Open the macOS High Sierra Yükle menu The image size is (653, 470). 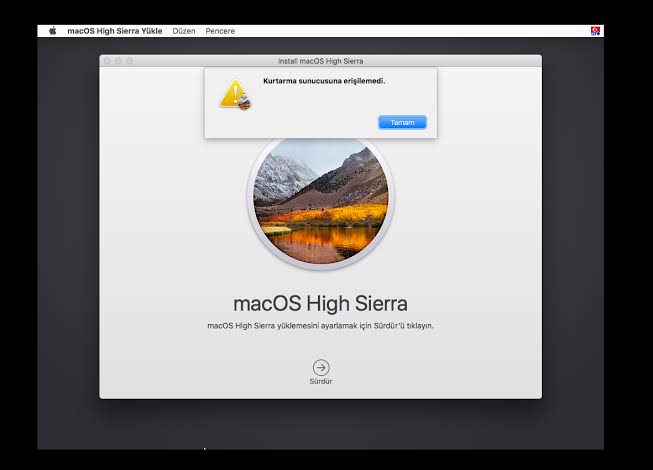click(x=115, y=31)
